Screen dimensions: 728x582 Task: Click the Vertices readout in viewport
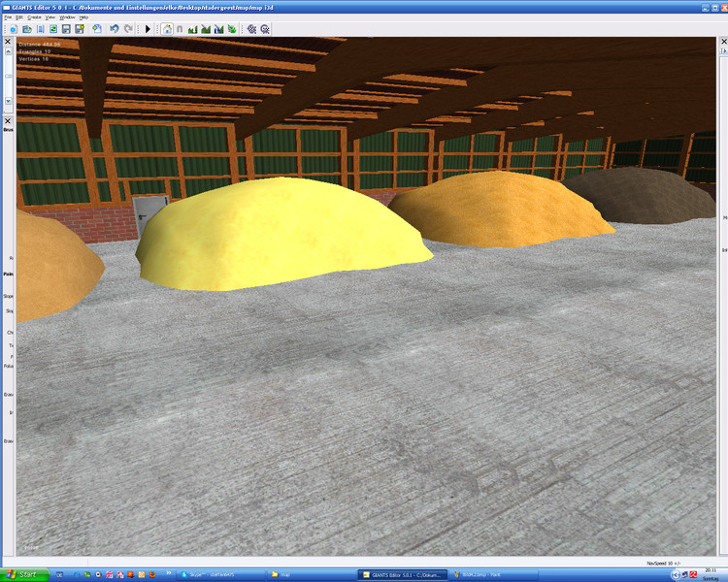(34, 59)
